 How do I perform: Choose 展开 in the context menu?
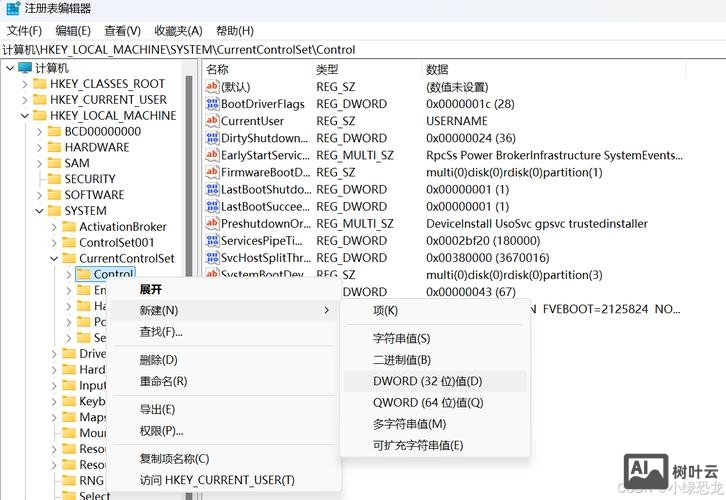coord(224,289)
